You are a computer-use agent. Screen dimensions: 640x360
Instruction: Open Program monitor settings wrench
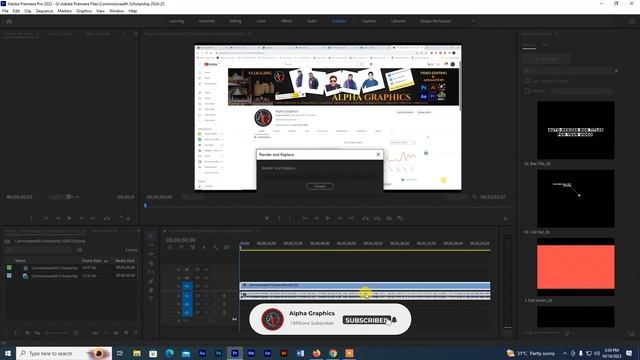474,197
